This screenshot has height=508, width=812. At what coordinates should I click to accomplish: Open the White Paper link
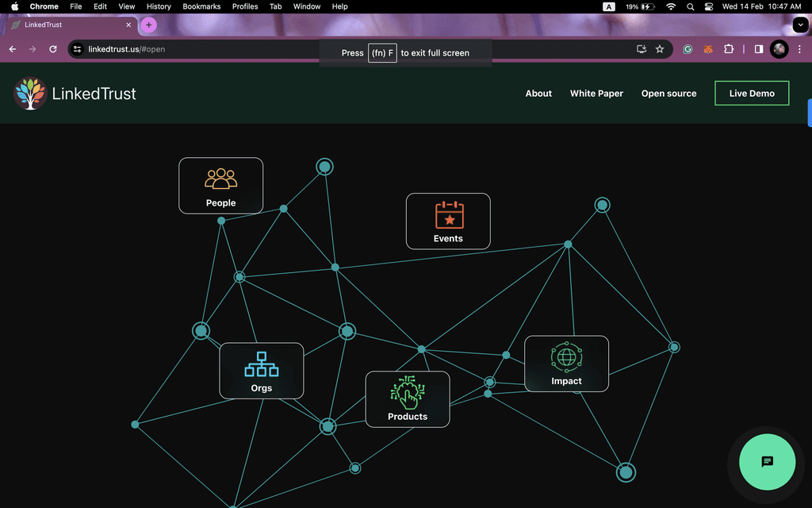click(596, 94)
